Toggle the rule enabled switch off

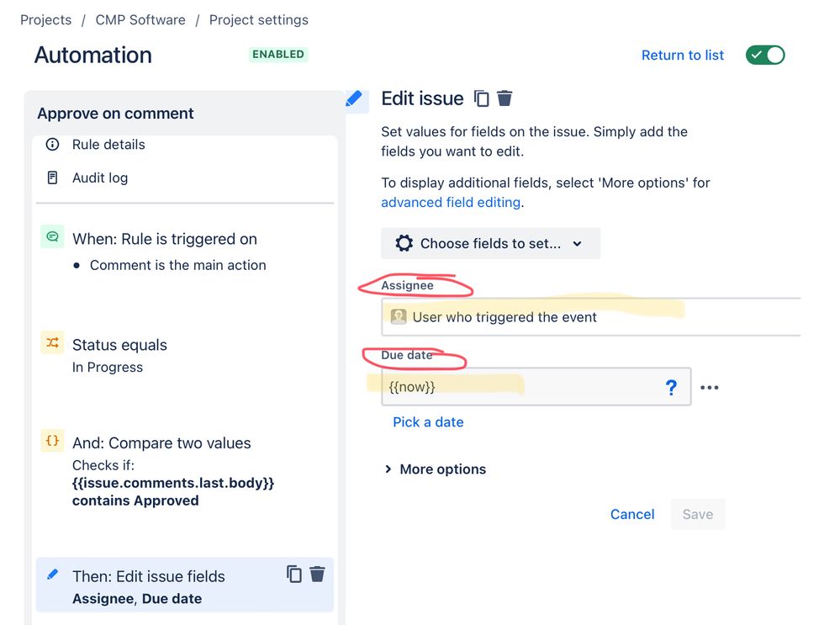[x=765, y=56]
